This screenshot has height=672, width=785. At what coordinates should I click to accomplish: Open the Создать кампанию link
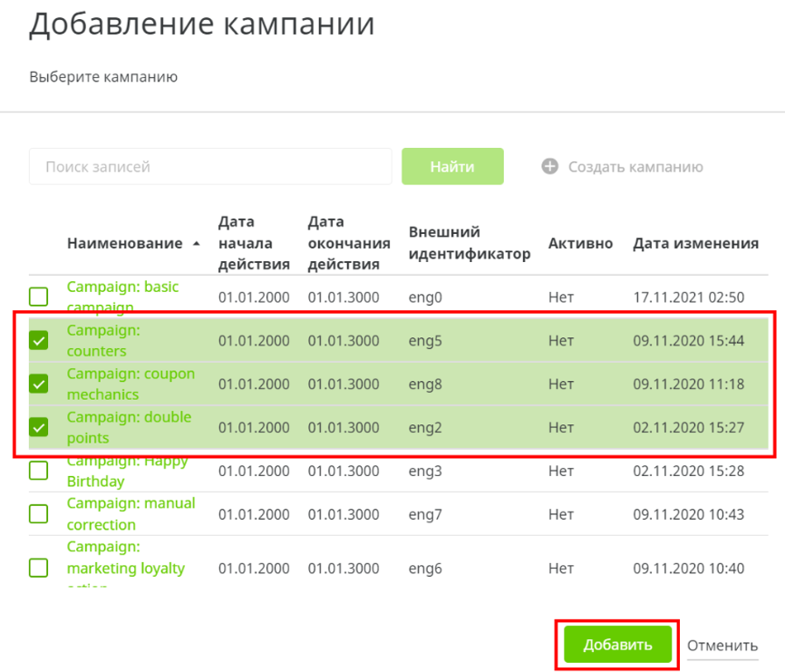[x=635, y=167]
